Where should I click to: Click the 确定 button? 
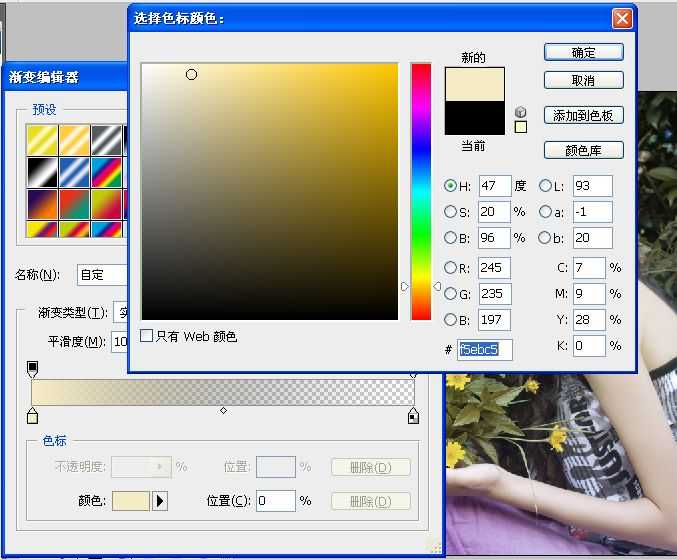(584, 53)
